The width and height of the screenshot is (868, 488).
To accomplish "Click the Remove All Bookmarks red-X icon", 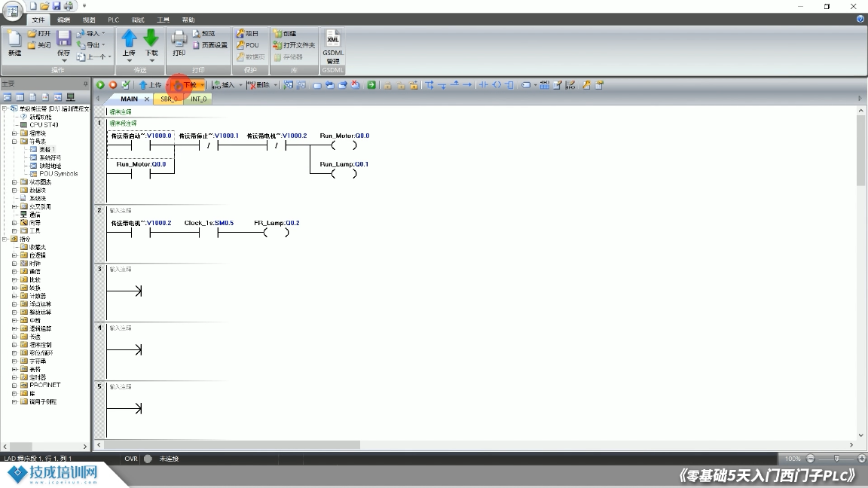I will (x=356, y=85).
